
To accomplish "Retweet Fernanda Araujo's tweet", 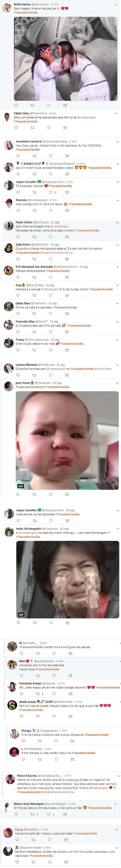I will (38, 694).
